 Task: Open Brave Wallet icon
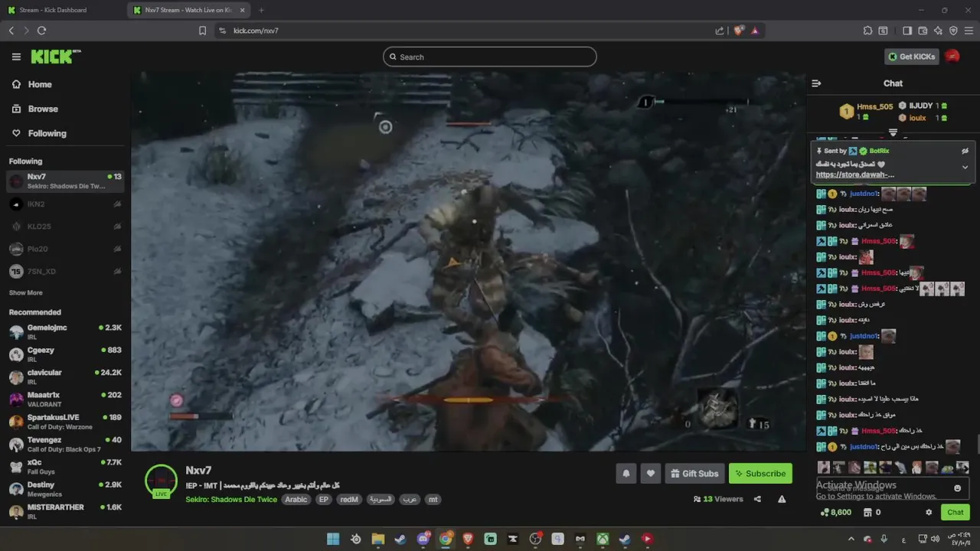coord(923,31)
